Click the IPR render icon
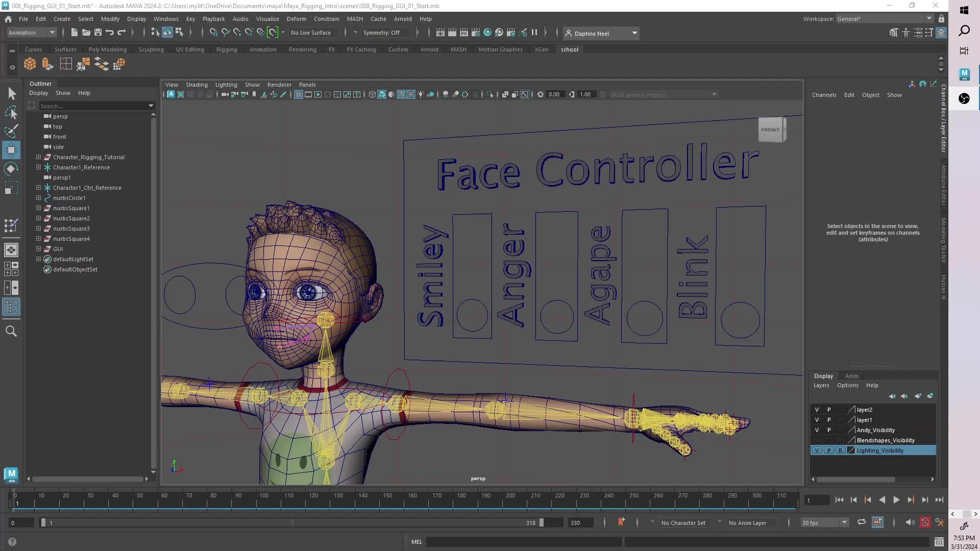Screen dimensions: 980x551 pos(463,32)
